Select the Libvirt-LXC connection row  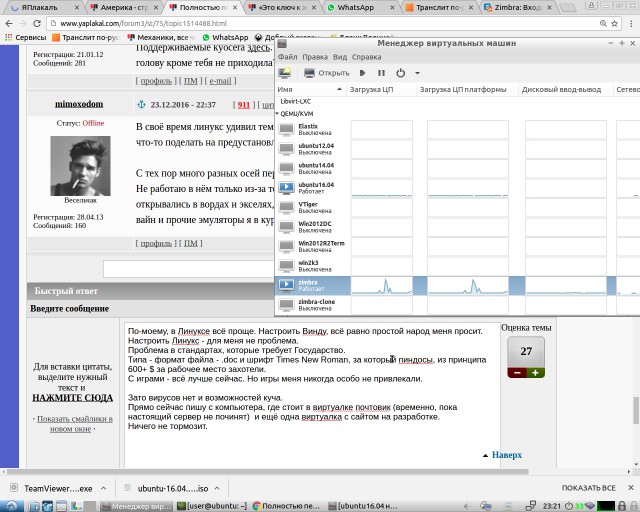(x=296, y=101)
